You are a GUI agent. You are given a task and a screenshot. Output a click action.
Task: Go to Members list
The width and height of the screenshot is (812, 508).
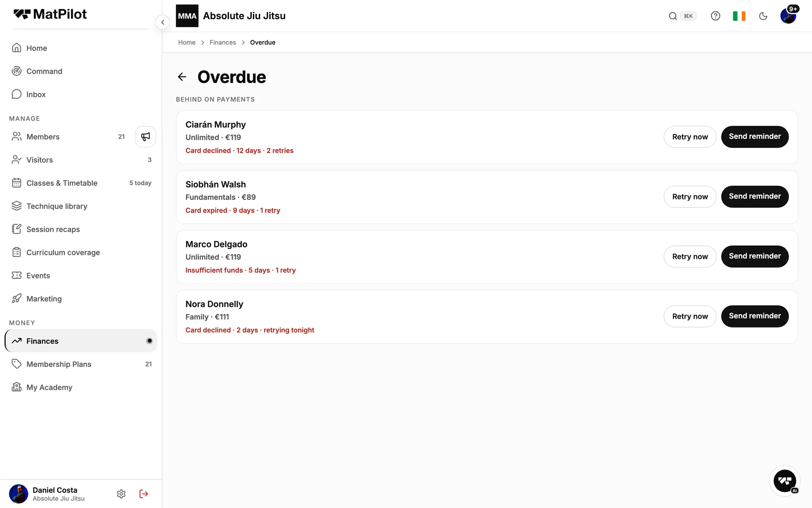[x=69, y=137]
